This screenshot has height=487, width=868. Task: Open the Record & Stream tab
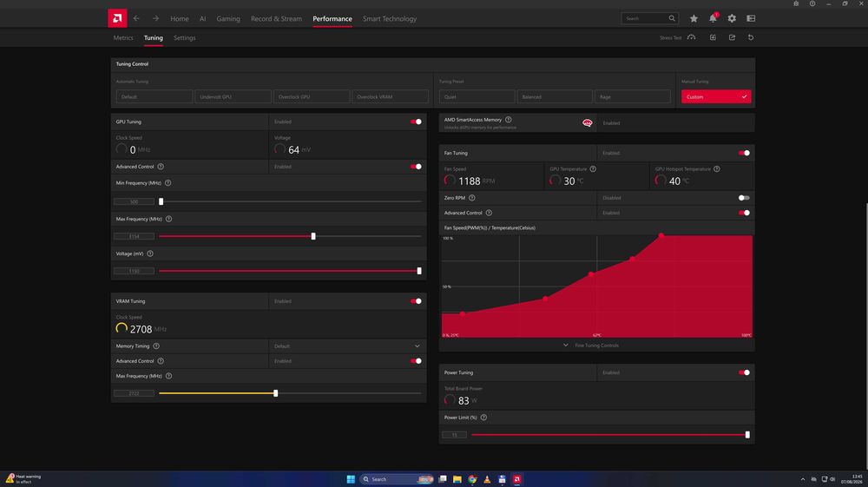click(276, 18)
